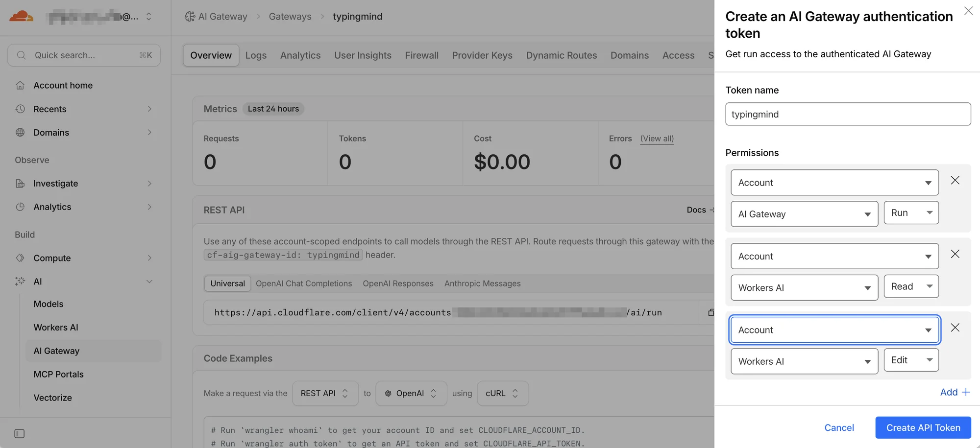Open the focused Account scope dropdown
Image resolution: width=980 pixels, height=448 pixels.
coord(835,330)
